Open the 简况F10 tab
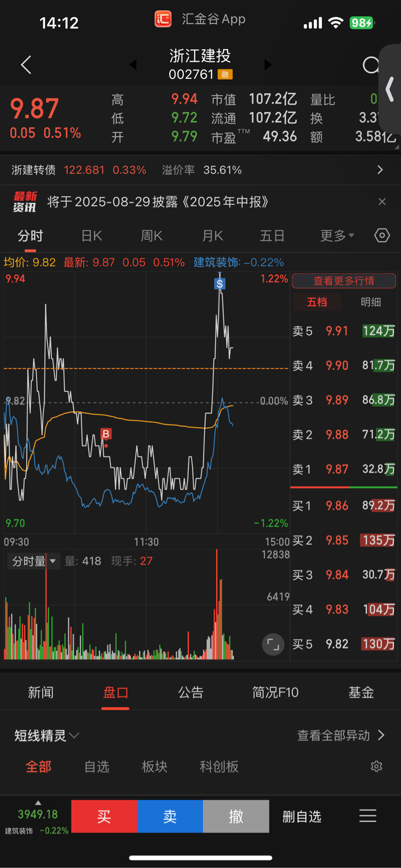The image size is (401, 868). click(275, 693)
